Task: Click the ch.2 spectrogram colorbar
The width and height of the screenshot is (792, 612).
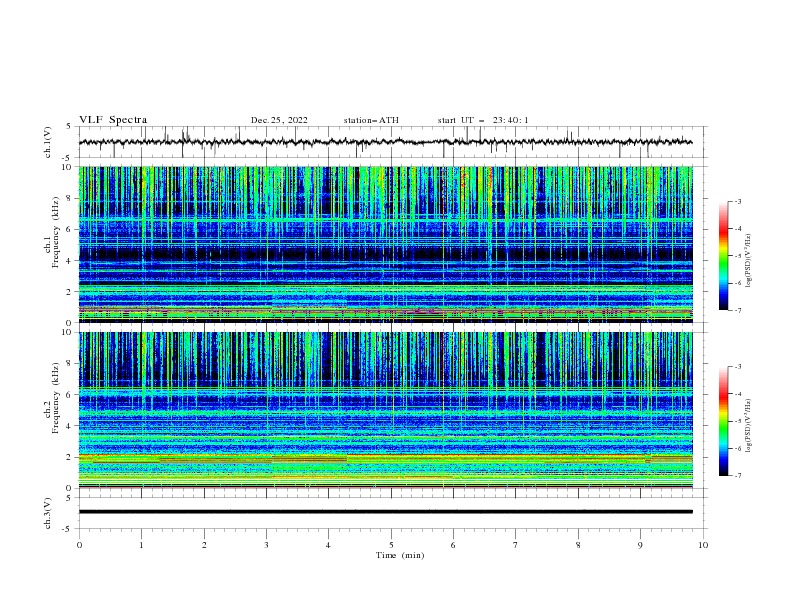Action: (723, 421)
